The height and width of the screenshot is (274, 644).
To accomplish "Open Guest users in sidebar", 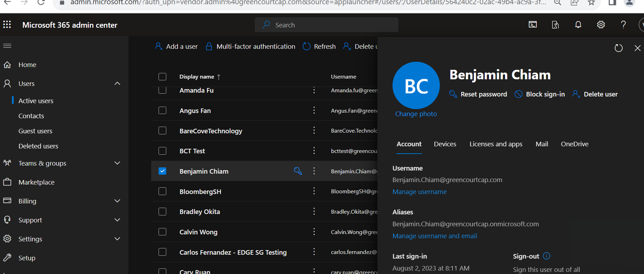I will (35, 131).
